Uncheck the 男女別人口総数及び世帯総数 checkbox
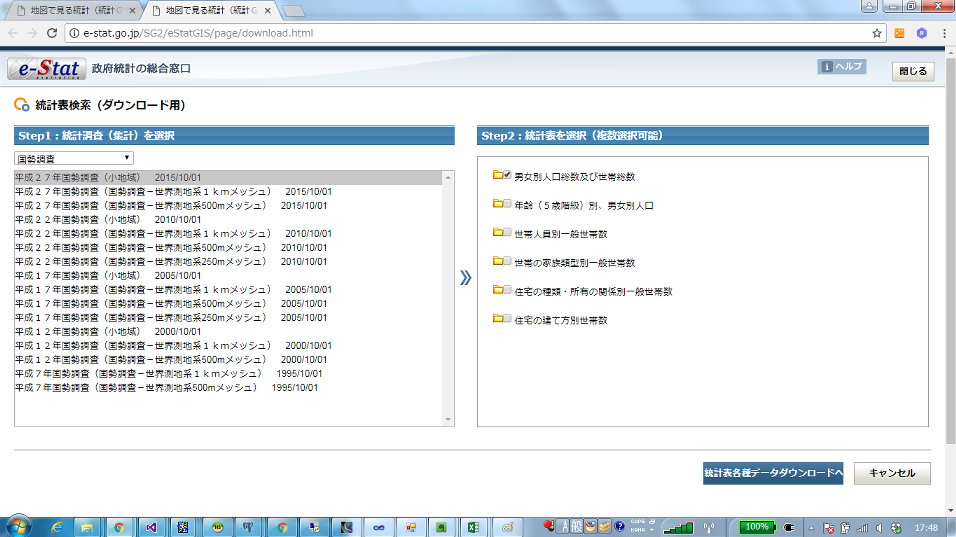 point(508,176)
